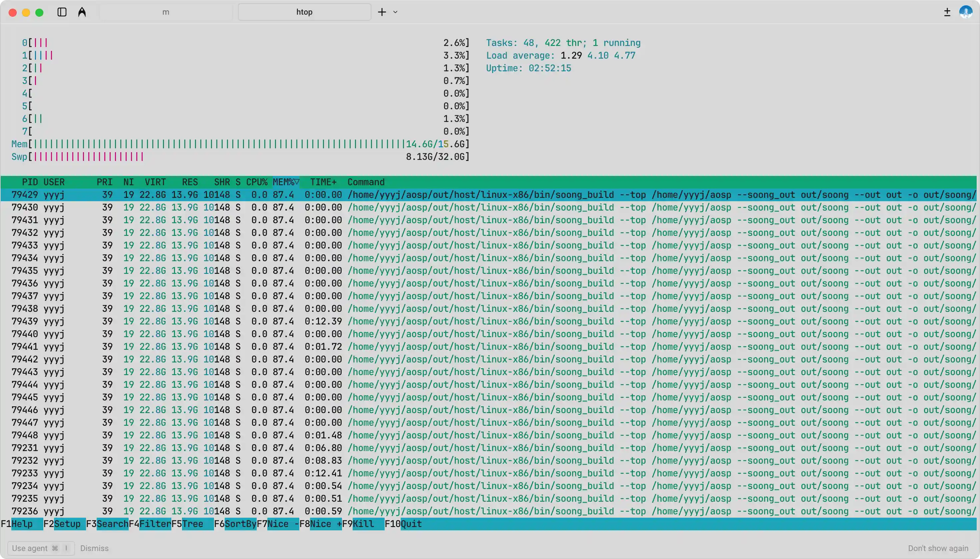The width and height of the screenshot is (980, 559).
Task: Open the new tab options chevron
Action: (x=395, y=12)
